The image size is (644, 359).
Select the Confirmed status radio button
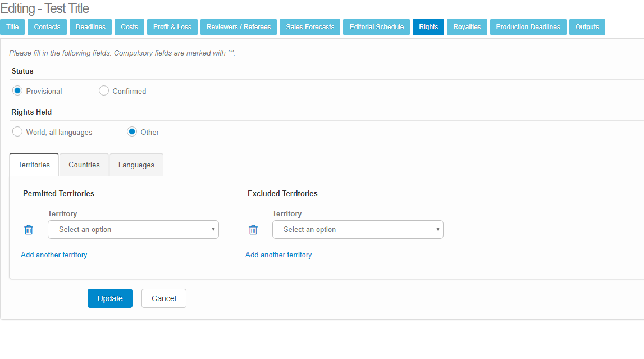pyautogui.click(x=104, y=91)
